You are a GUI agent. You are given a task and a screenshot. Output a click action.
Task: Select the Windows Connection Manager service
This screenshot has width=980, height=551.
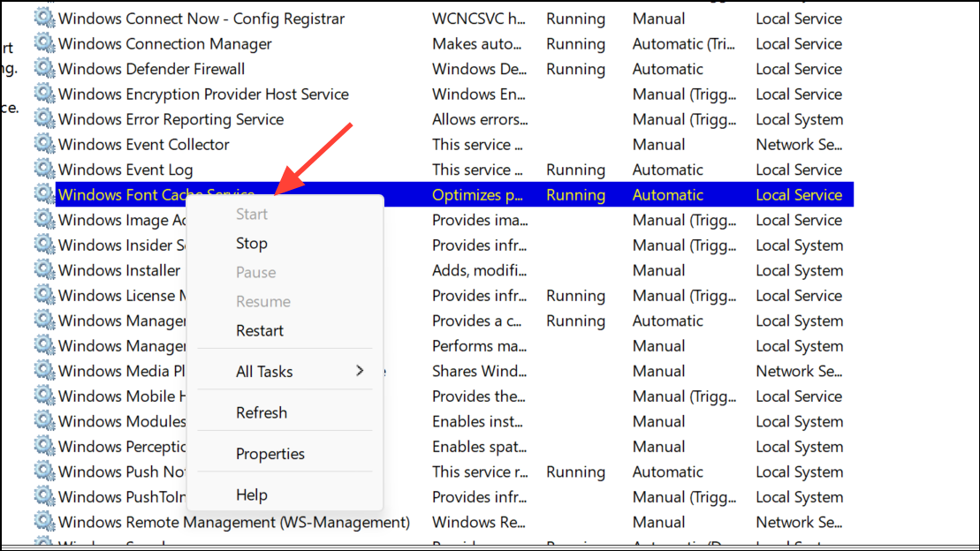click(165, 44)
